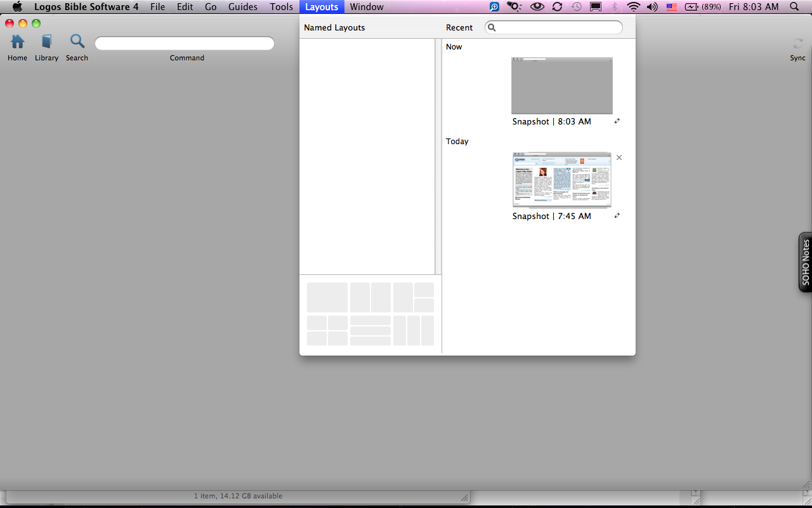Open the Tools menu
The height and width of the screenshot is (508, 812).
[x=281, y=7]
